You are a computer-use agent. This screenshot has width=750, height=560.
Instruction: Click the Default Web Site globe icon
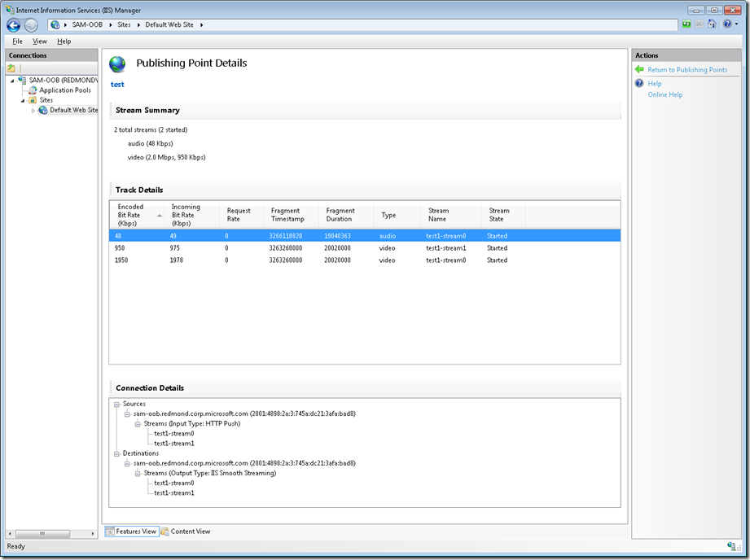pyautogui.click(x=43, y=110)
